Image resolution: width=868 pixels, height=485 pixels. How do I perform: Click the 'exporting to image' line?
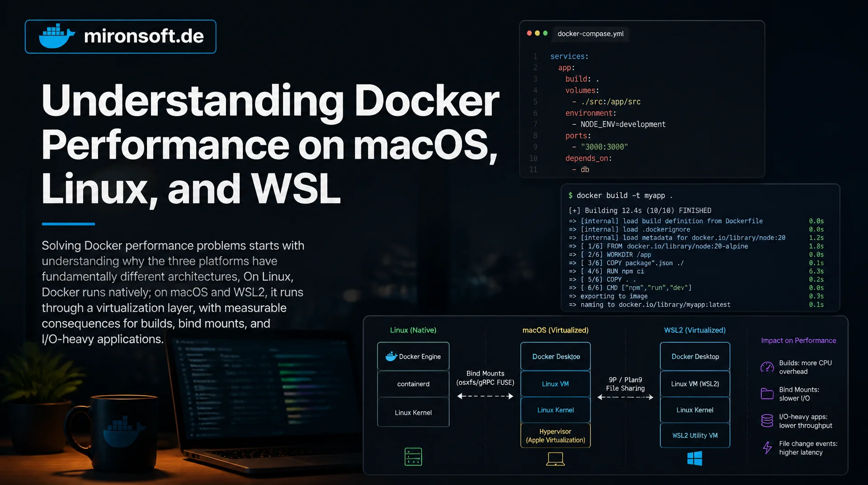point(614,296)
